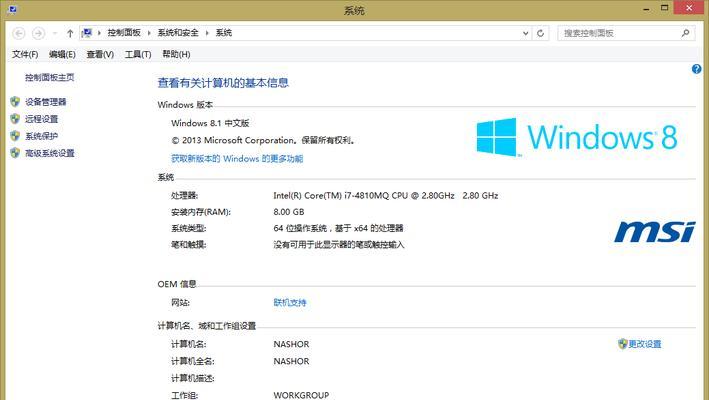Screen dimensions: 709x400
Task: Go up one level with up arrow
Action: point(70,33)
